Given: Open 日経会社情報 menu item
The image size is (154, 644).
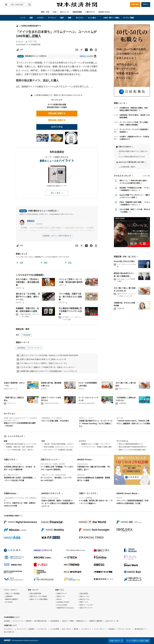Looking at the screenshot, I should [x=77, y=12].
